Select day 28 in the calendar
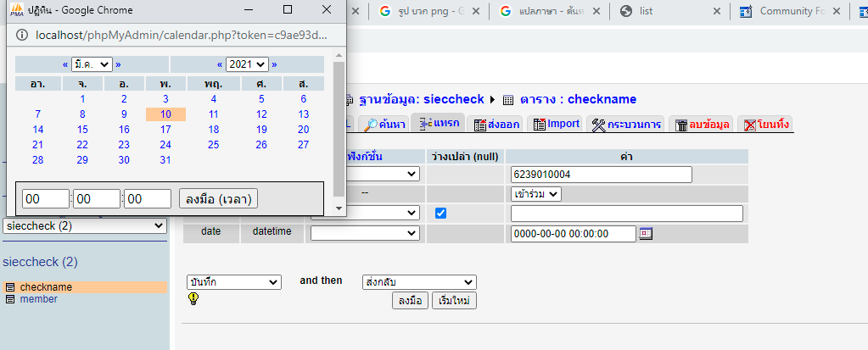This screenshot has width=868, height=350. [x=37, y=160]
